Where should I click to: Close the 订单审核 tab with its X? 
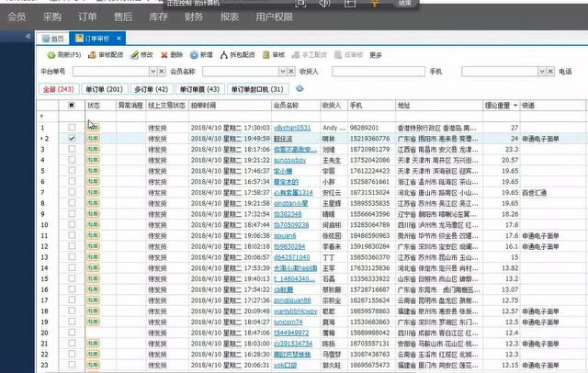[119, 39]
